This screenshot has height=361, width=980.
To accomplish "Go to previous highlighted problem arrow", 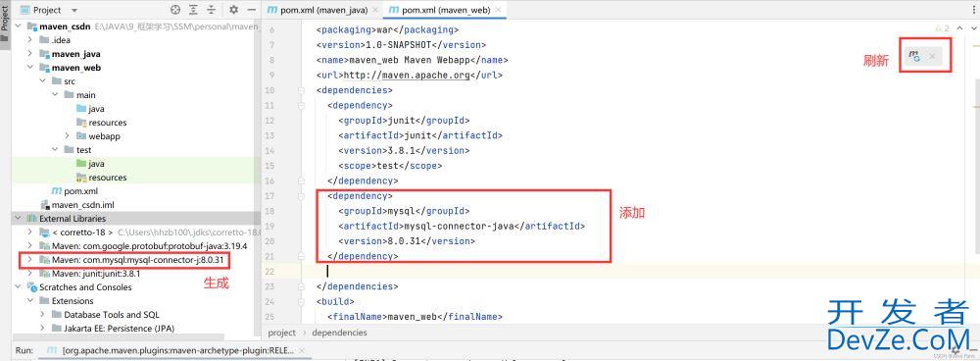I will click(959, 28).
